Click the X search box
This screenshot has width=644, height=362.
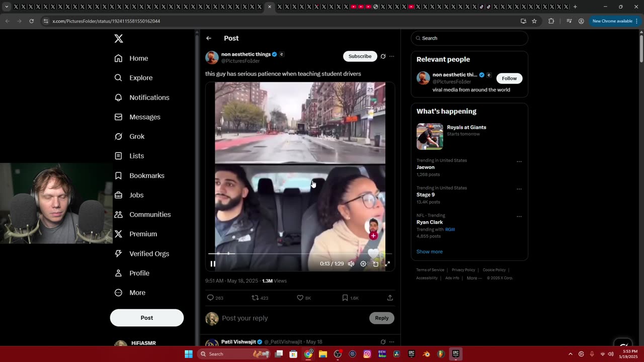[469, 38]
